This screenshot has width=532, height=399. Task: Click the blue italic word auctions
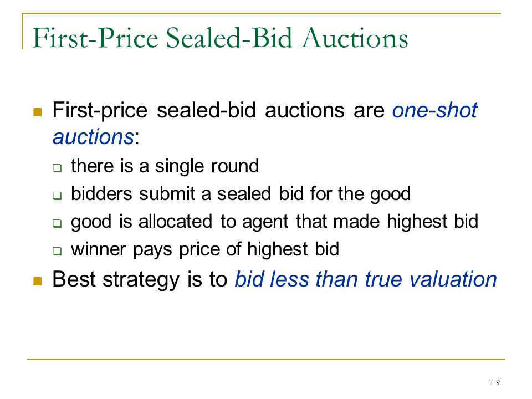tap(93, 137)
